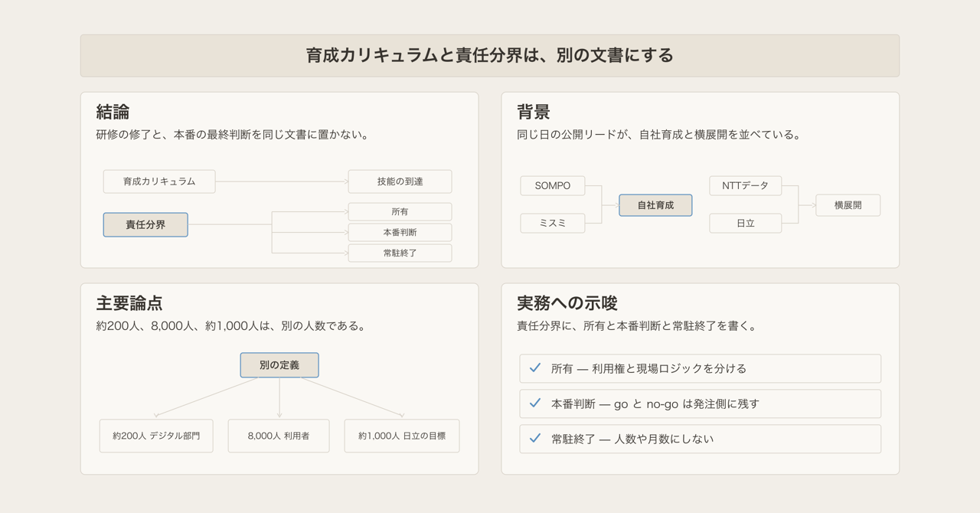Click the checkmark beside 本番判断 — go と no-go
This screenshot has height=513, width=980.
tap(535, 403)
